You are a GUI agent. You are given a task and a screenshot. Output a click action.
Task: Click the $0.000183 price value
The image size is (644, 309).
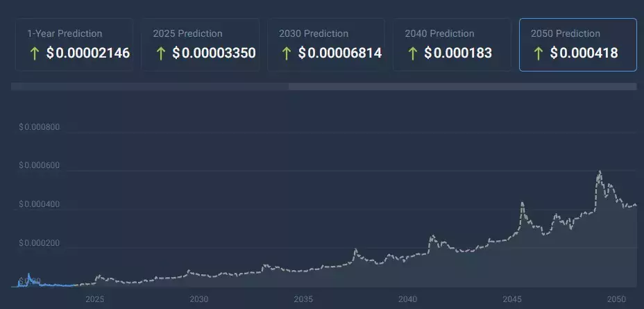click(458, 53)
